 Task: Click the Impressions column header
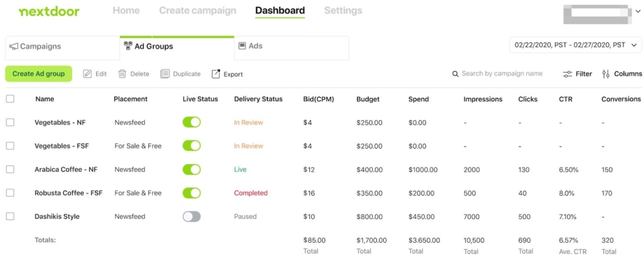pos(483,99)
